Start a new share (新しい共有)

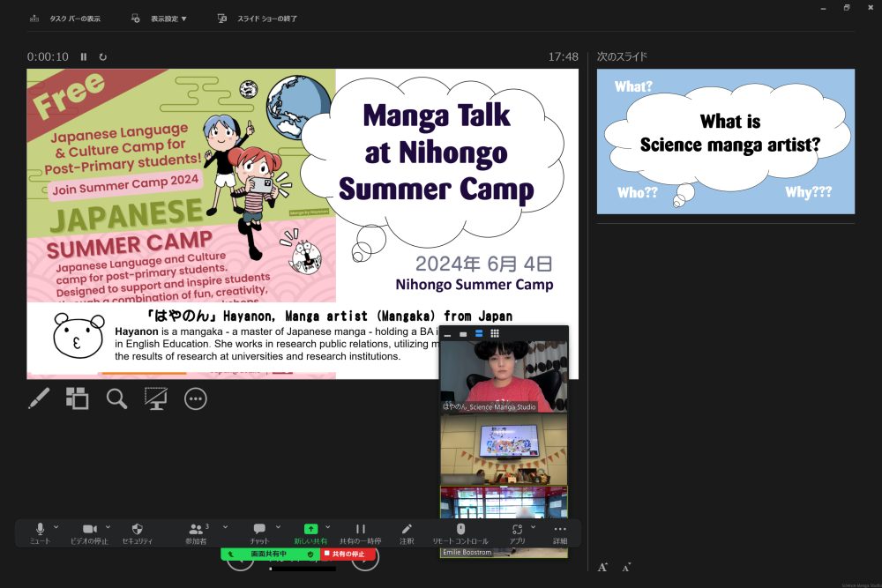tap(310, 532)
